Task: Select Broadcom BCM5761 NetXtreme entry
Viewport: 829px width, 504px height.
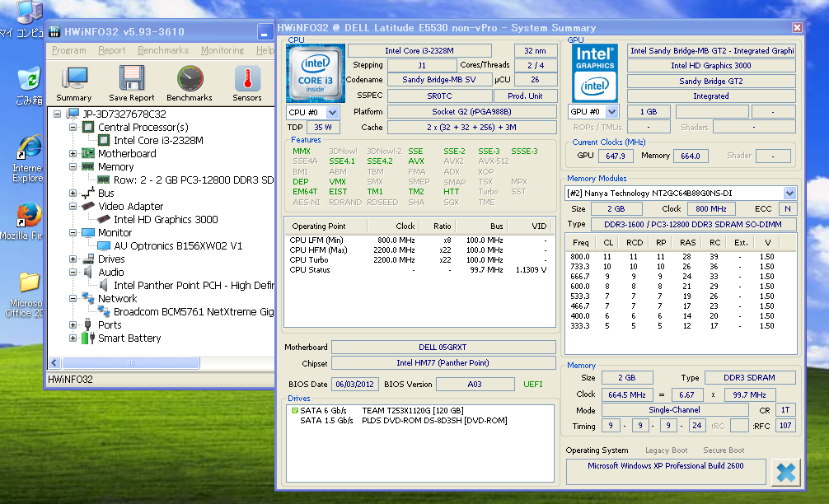Action: (x=194, y=312)
